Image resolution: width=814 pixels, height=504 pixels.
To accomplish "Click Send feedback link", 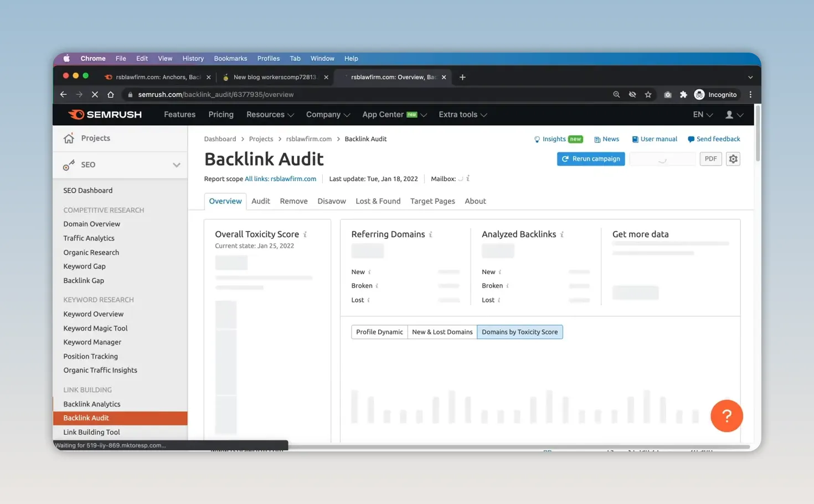I will (x=714, y=139).
